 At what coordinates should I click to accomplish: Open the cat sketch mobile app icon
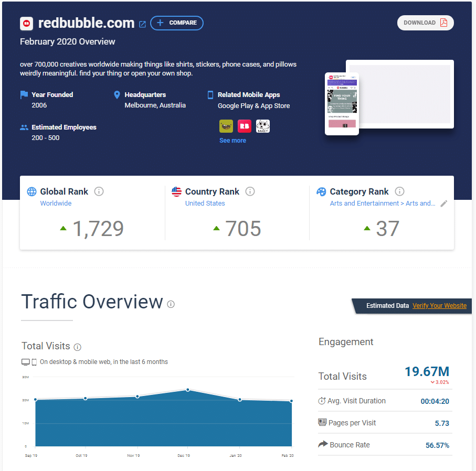tap(263, 126)
